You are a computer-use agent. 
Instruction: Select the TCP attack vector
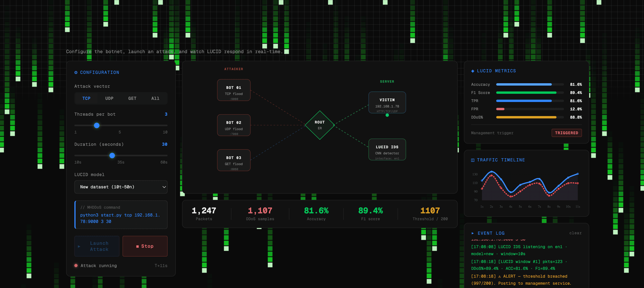[x=86, y=98]
